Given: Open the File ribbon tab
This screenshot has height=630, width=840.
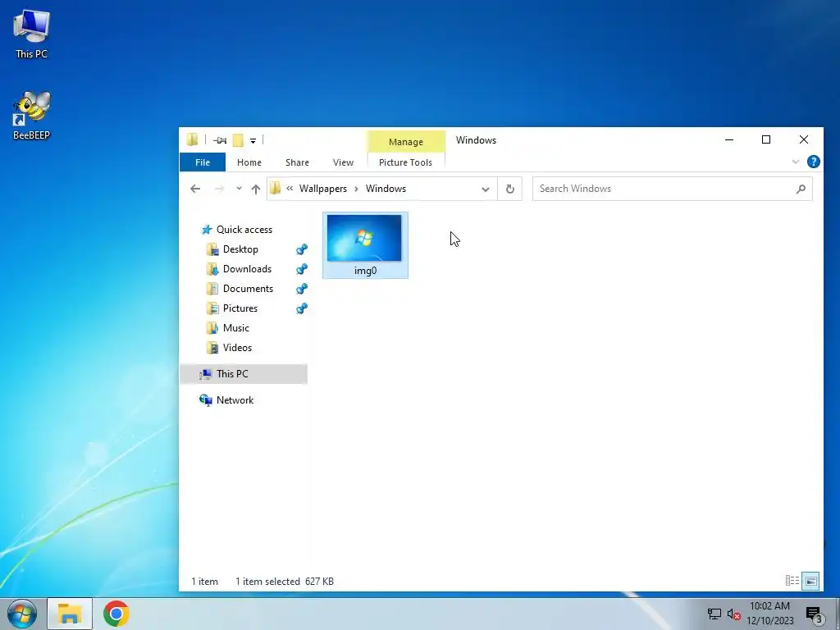Looking at the screenshot, I should [203, 162].
